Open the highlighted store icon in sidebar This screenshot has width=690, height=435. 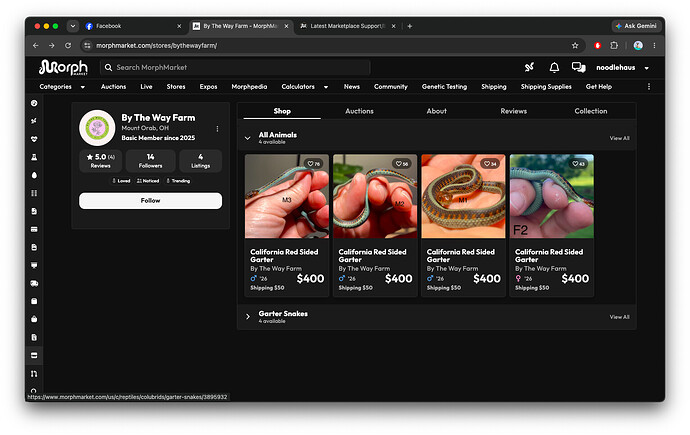pos(34,355)
